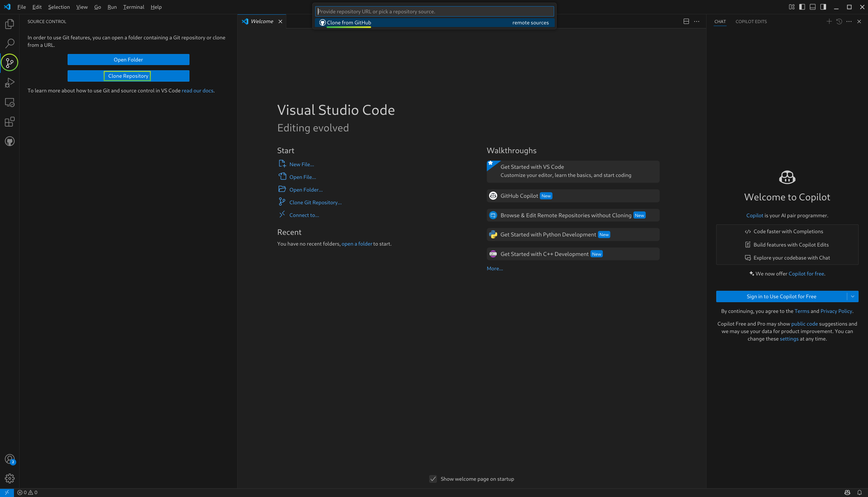This screenshot has height=497, width=868.
Task: Open the Copilot for free link
Action: pos(806,274)
